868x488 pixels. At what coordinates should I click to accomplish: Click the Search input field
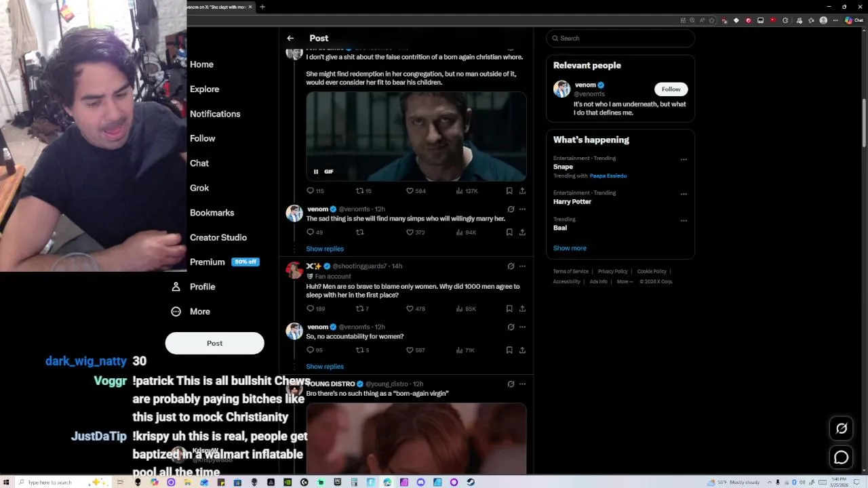tap(620, 39)
